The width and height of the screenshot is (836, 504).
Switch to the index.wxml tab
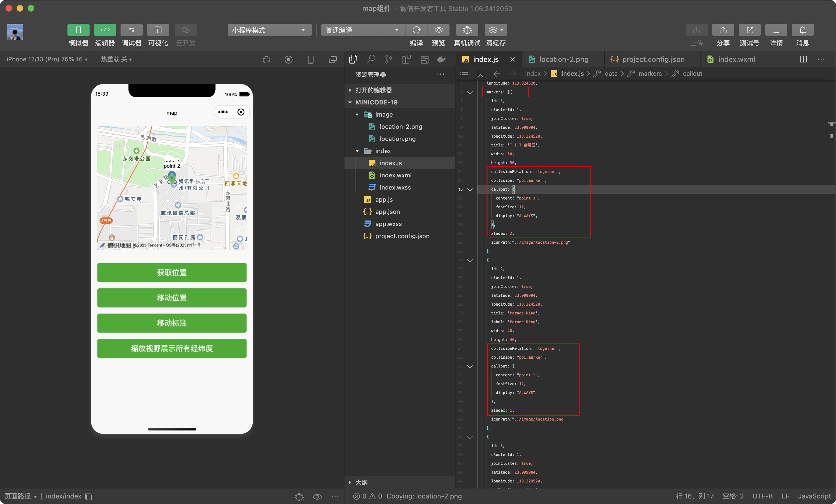point(736,59)
